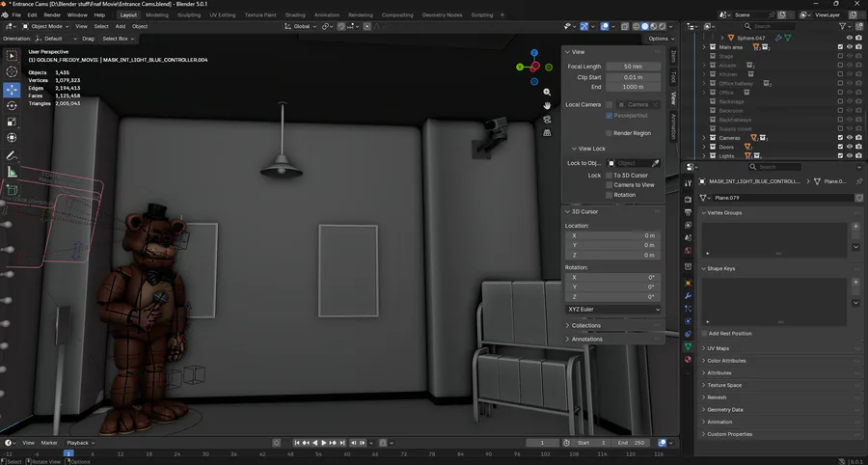The width and height of the screenshot is (868, 465).
Task: Open the Item sidebar tab
Action: (673, 55)
